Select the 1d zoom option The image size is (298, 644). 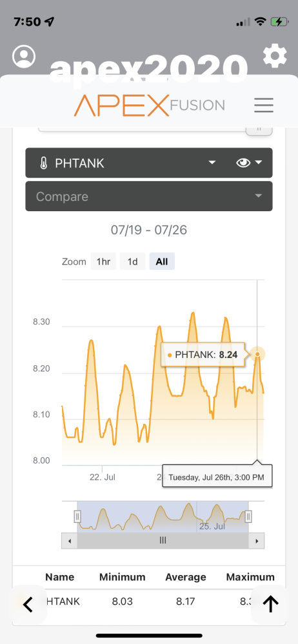[132, 261]
